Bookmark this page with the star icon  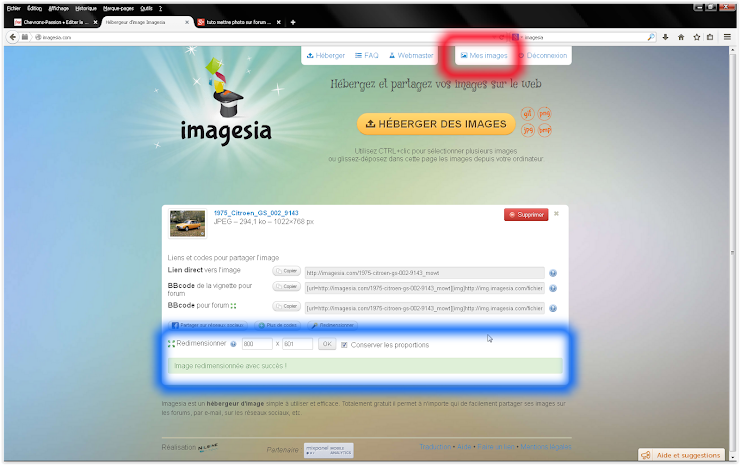[697, 37]
